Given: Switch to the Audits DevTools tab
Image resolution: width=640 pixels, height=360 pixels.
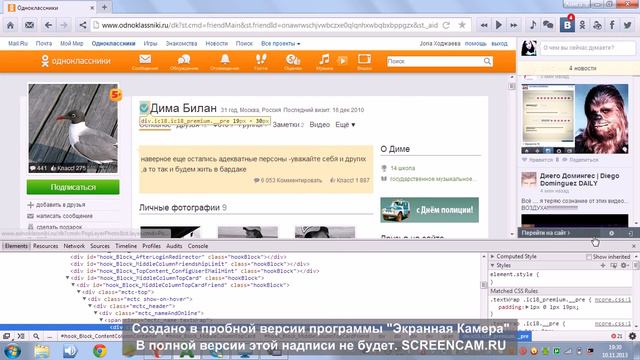Looking at the screenshot, I should coord(174,246).
